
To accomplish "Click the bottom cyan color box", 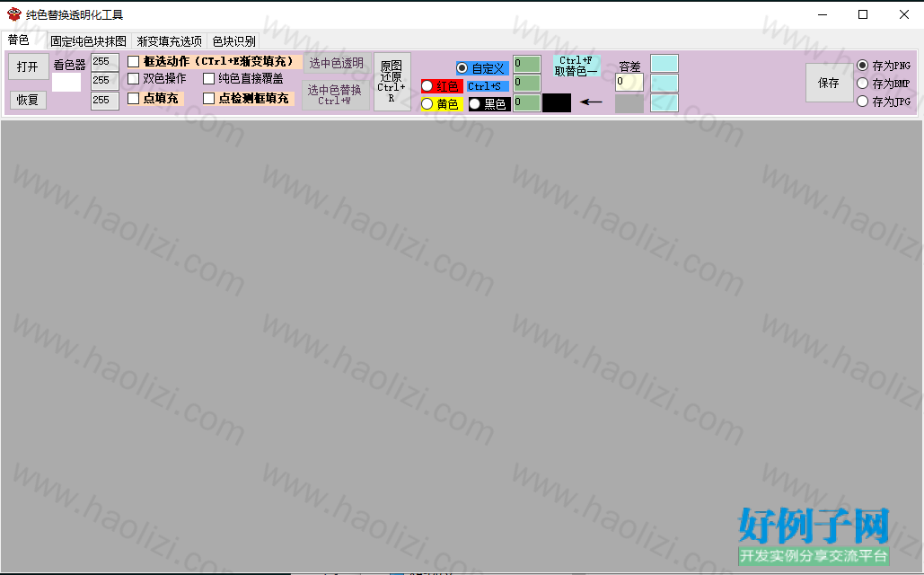I will (x=664, y=102).
